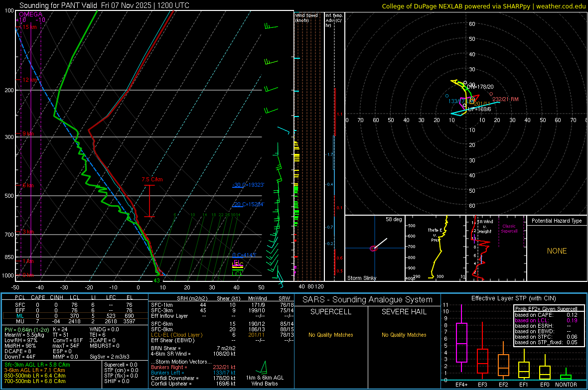
Task: Click the 'Prob EF2+ Given Supercell' header
Action: click(546, 309)
